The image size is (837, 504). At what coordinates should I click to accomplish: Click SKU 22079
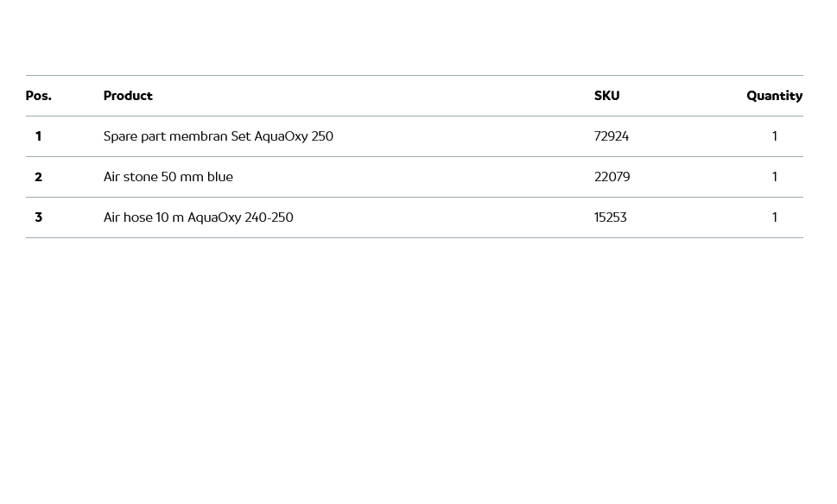612,177
